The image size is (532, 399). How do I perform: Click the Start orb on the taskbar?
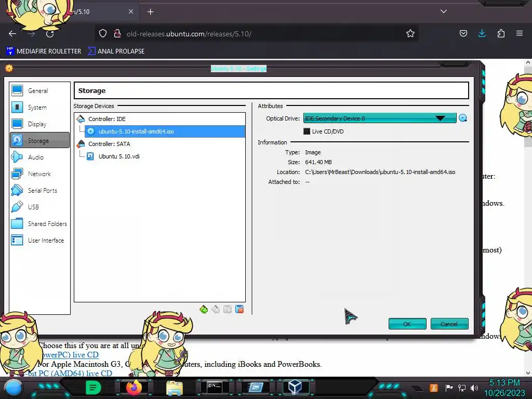(x=14, y=388)
